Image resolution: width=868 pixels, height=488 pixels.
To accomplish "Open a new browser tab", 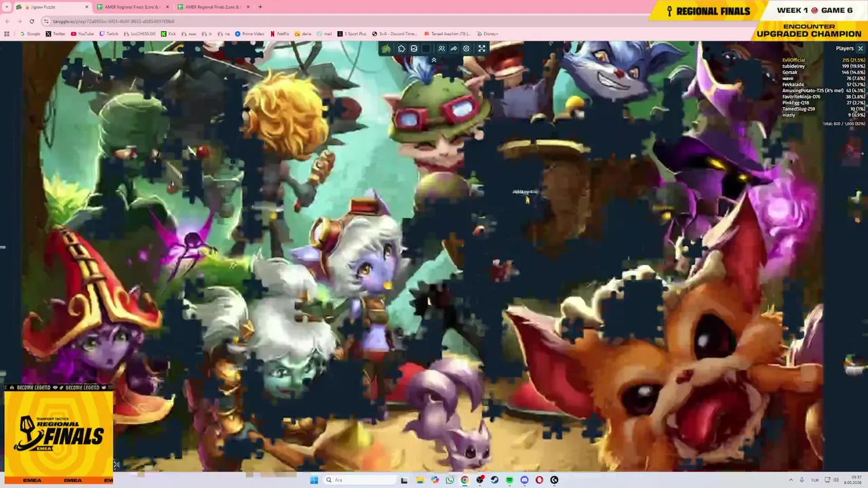I will (x=260, y=7).
